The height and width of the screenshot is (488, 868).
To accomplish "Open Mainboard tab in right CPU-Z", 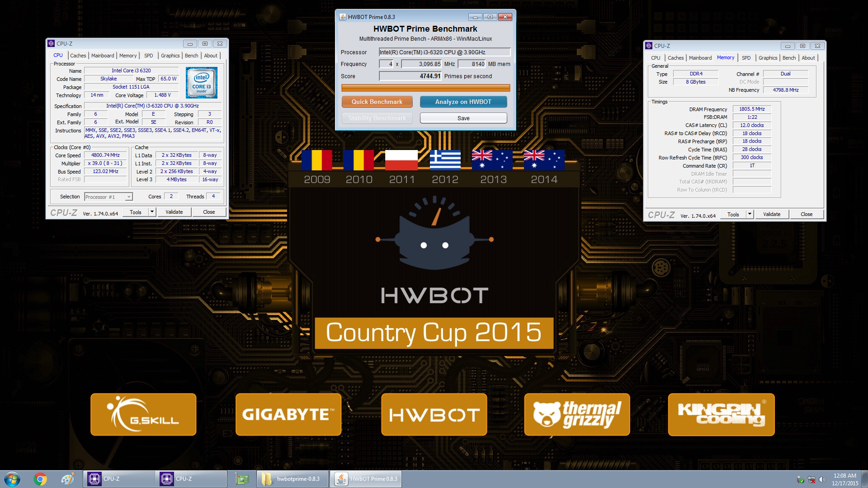I will [x=700, y=58].
